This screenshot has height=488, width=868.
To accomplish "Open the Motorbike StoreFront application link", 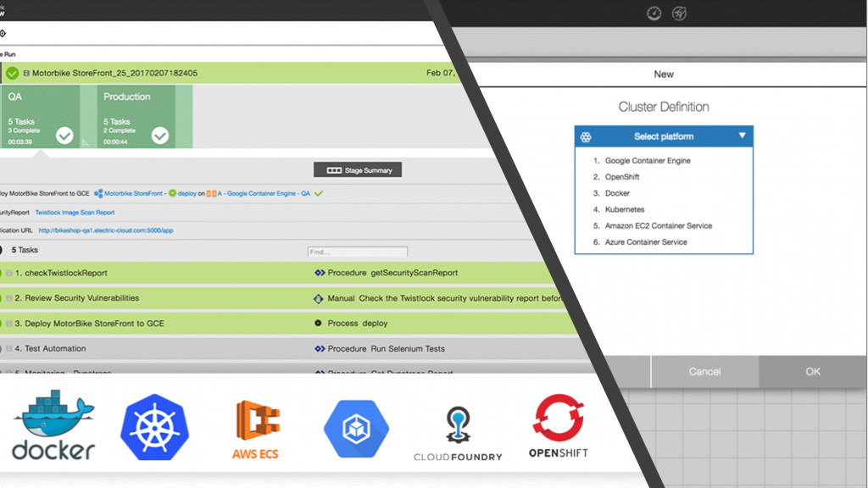I will 133,194.
